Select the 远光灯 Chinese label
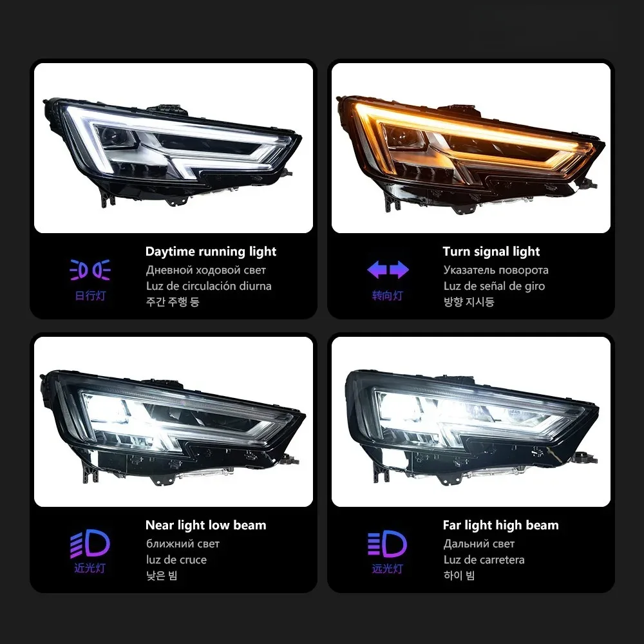 click(x=387, y=569)
